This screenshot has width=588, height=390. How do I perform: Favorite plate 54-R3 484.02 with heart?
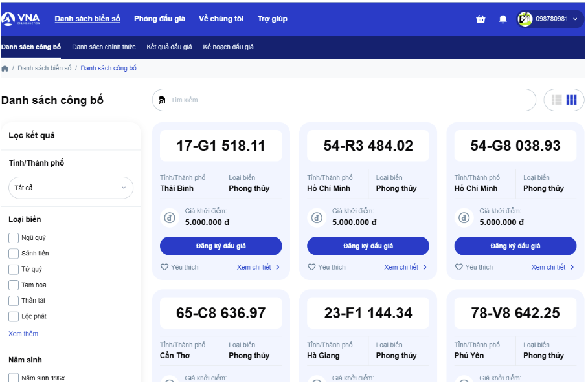pyautogui.click(x=311, y=267)
